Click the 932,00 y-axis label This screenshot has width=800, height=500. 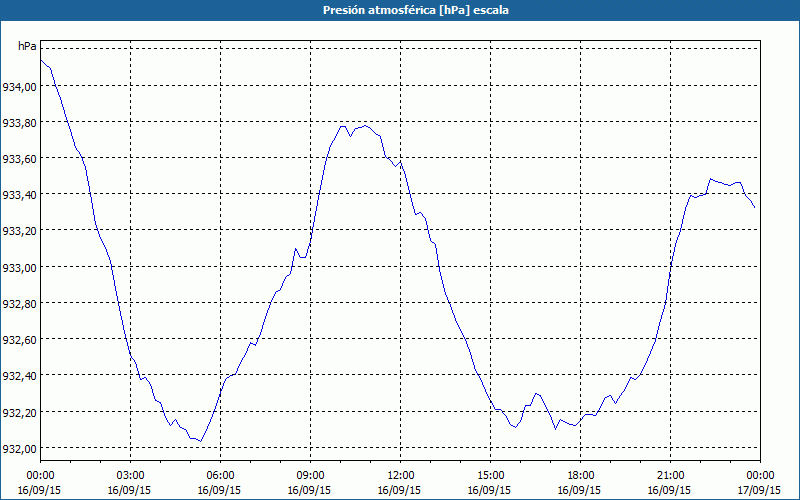point(20,449)
